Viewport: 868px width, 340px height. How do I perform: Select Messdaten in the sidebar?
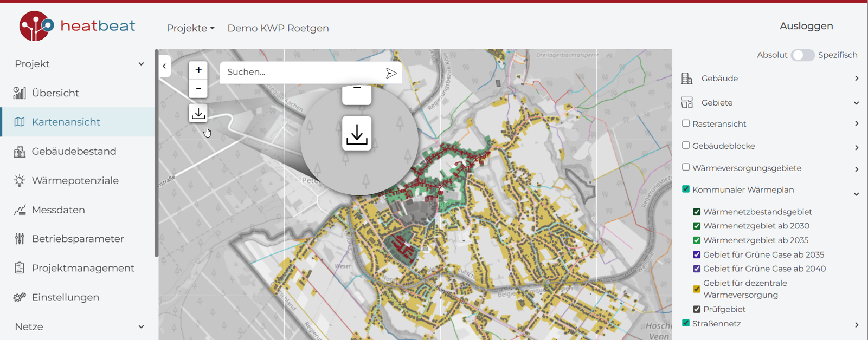[58, 210]
